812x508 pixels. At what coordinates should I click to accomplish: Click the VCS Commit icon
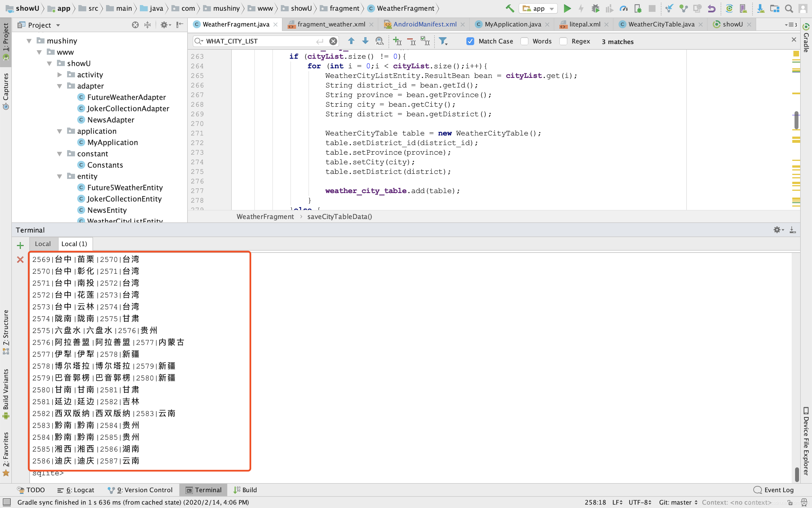tap(683, 8)
